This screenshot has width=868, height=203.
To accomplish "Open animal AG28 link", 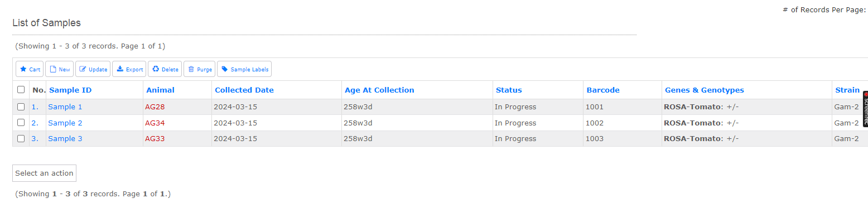I will (155, 107).
